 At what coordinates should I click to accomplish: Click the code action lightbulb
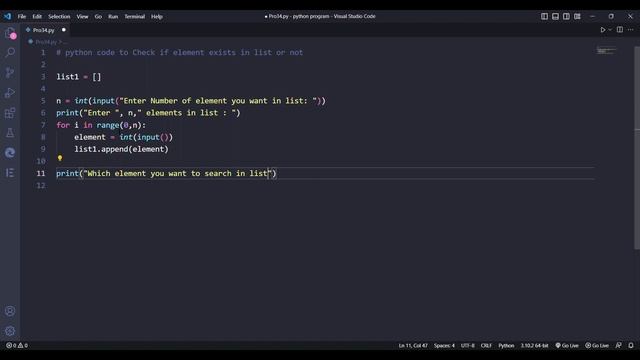click(60, 158)
